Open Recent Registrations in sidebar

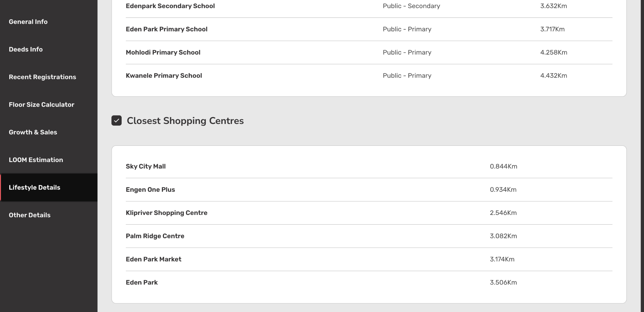pyautogui.click(x=42, y=77)
